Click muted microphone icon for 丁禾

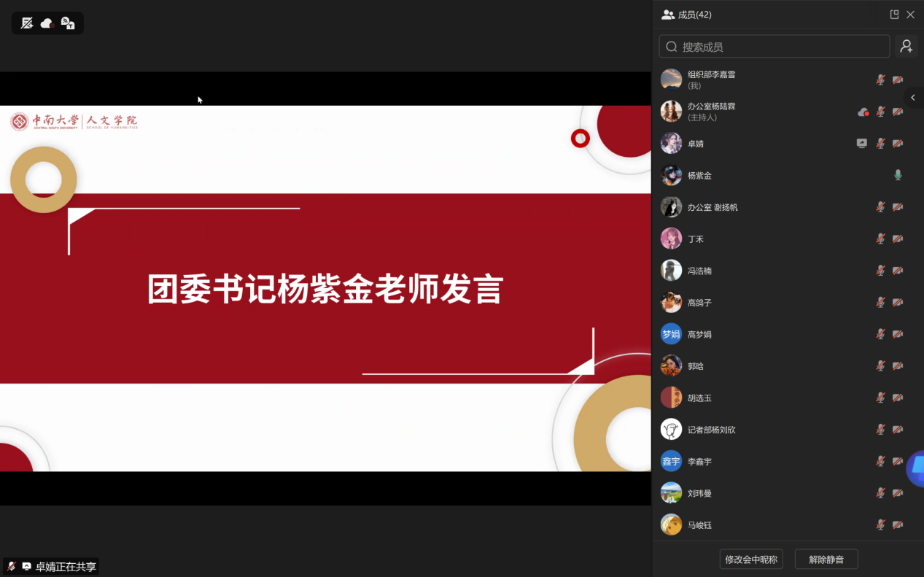click(x=880, y=239)
